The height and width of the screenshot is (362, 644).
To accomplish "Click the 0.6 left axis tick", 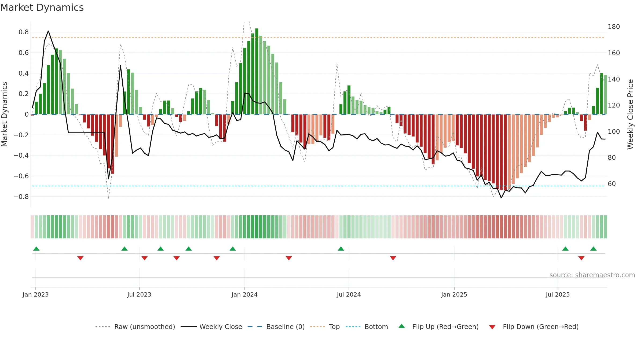I will point(24,53).
